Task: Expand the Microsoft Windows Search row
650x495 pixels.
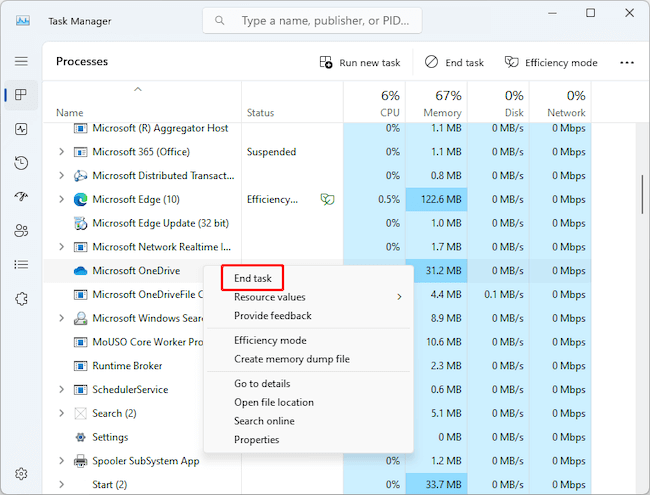Action: [61, 318]
